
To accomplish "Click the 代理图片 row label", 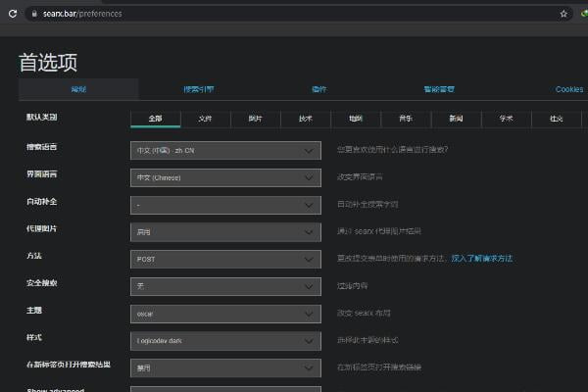I will 41,228.
